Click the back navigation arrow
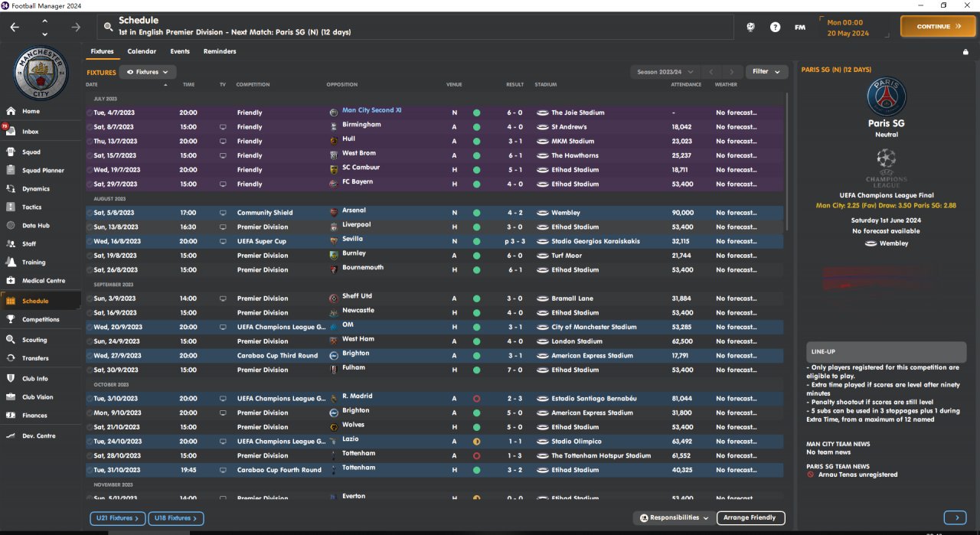This screenshot has width=980, height=535. click(15, 27)
